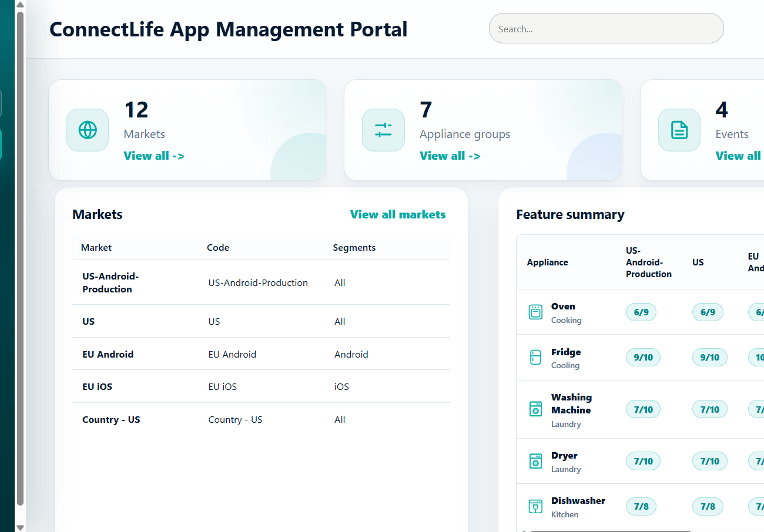
Task: Click the Market column header
Action: coord(96,247)
